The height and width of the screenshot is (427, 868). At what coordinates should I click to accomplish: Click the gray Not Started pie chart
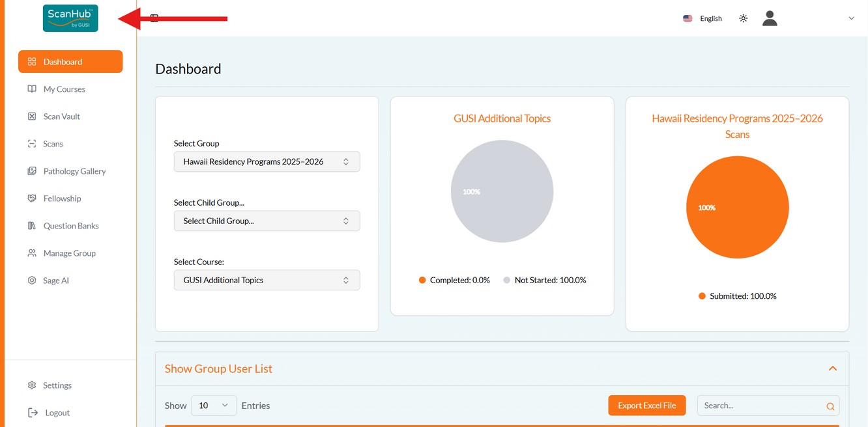502,191
